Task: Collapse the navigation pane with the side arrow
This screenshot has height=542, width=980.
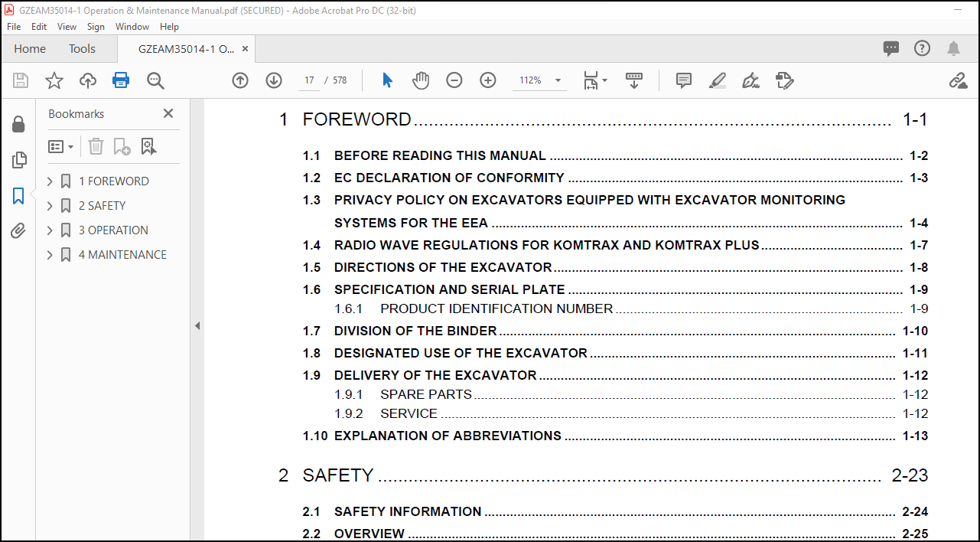Action: click(x=197, y=325)
